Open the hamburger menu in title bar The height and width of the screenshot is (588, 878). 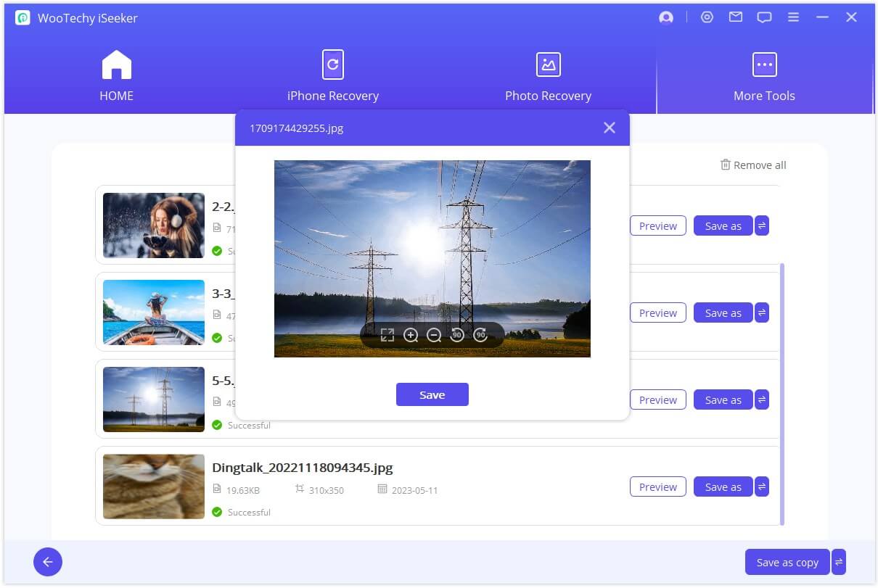coord(794,17)
